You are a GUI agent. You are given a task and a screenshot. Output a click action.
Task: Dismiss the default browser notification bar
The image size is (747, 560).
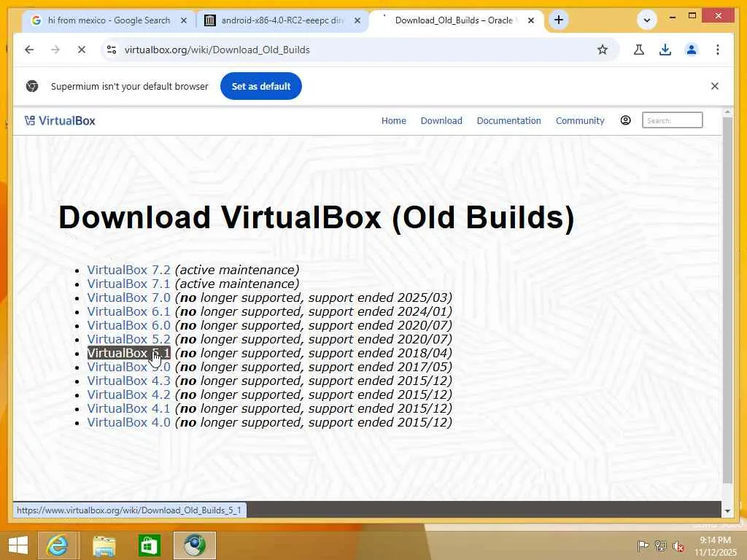[715, 86]
